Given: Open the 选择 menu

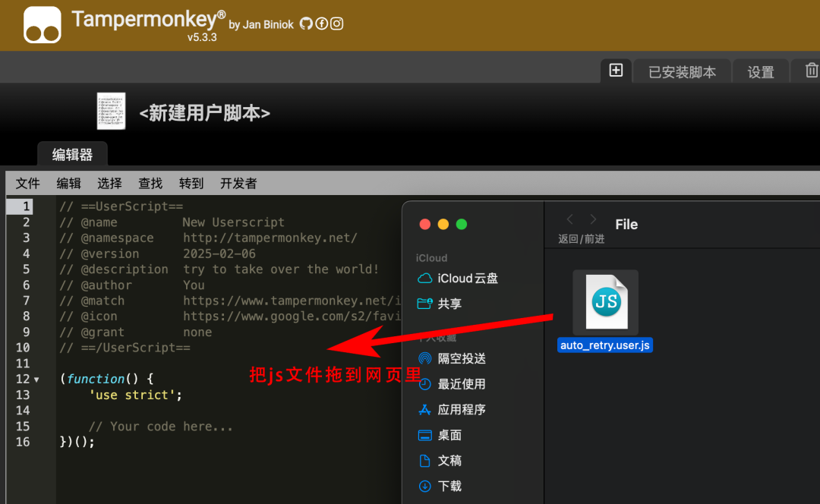Looking at the screenshot, I should pos(109,183).
